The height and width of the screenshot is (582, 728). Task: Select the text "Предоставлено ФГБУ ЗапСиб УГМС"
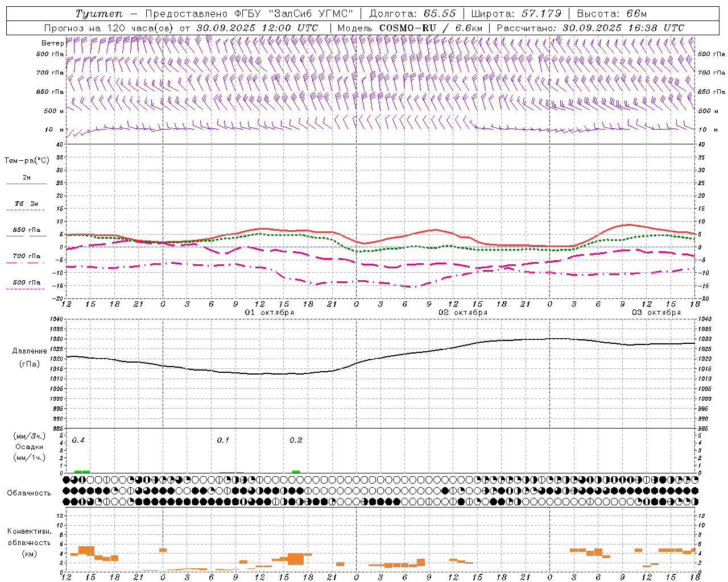pyautogui.click(x=249, y=14)
